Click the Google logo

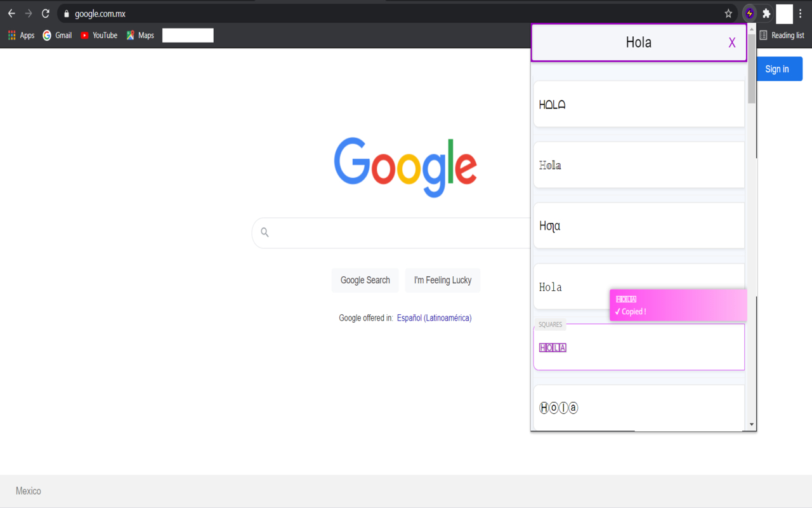pos(405,168)
